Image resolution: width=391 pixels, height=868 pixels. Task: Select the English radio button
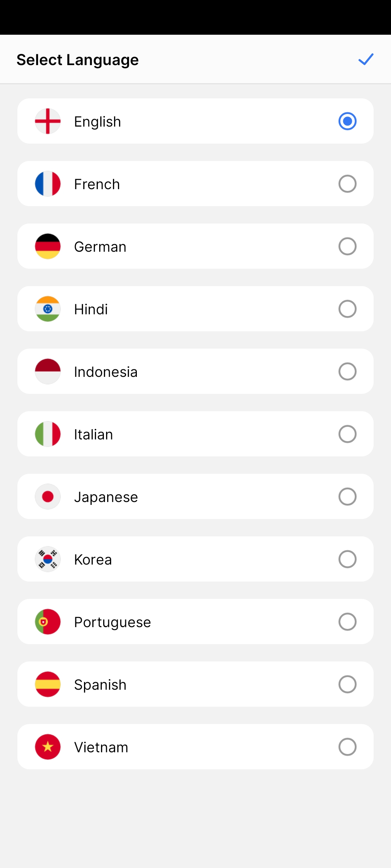tap(347, 121)
